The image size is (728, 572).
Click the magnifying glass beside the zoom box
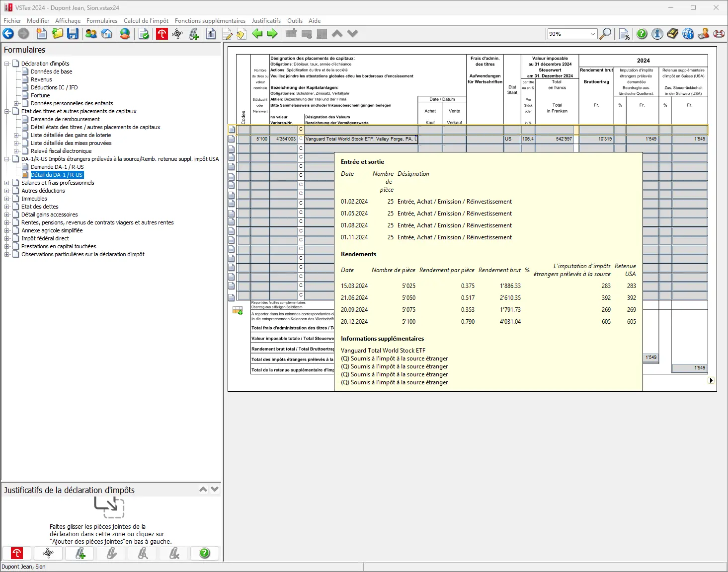[x=605, y=34]
